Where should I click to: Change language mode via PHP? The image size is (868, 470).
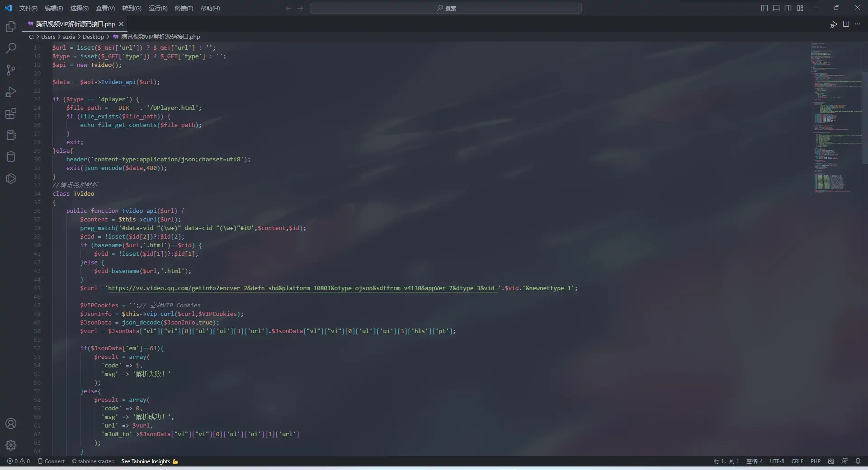816,461
